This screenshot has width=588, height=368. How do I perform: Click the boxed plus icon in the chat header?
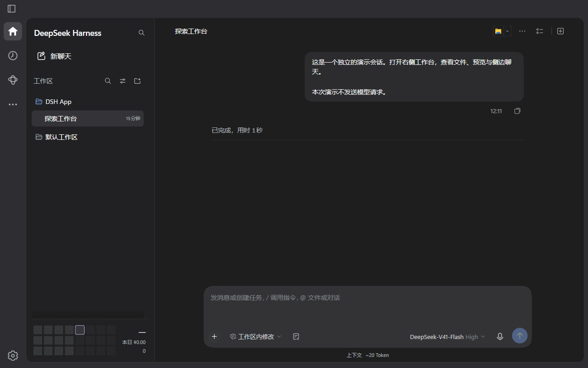[x=560, y=31]
